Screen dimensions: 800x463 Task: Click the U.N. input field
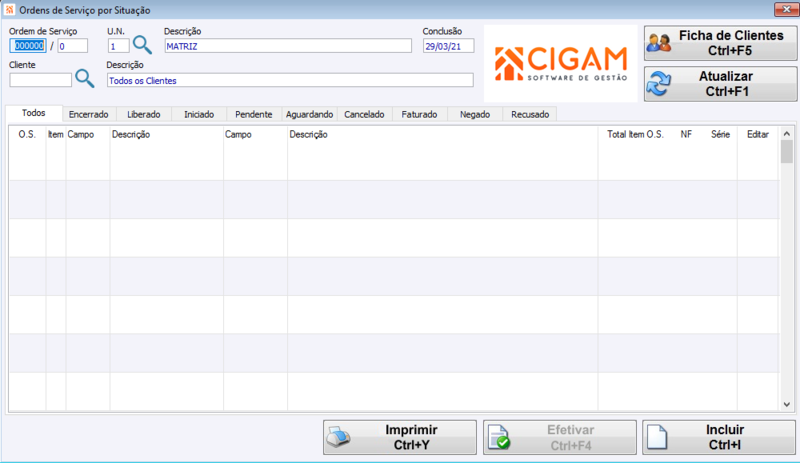118,46
